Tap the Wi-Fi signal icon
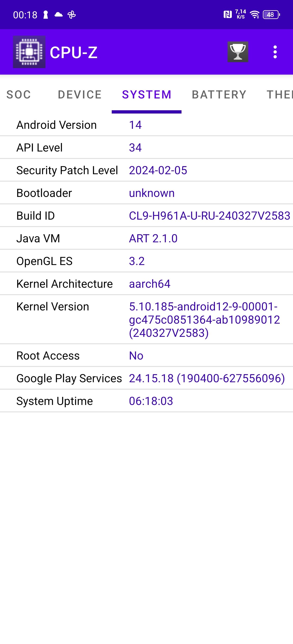The height and width of the screenshot is (644, 293). pyautogui.click(x=255, y=15)
